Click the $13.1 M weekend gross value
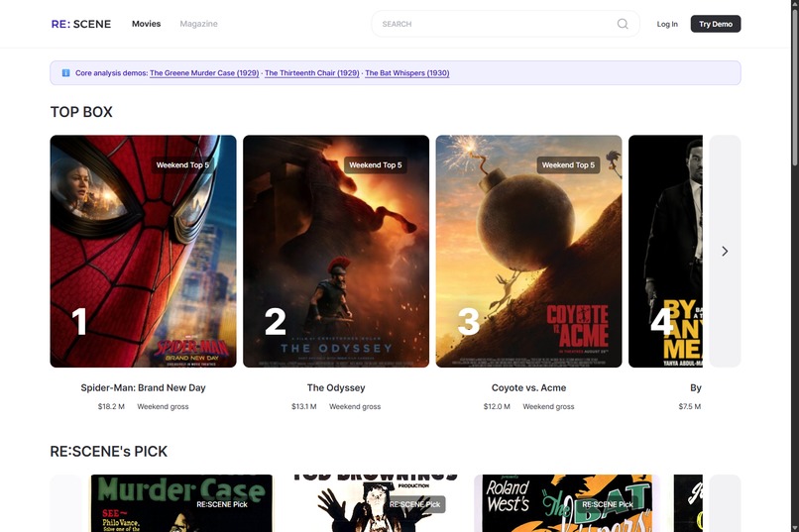This screenshot has height=532, width=799. click(303, 407)
